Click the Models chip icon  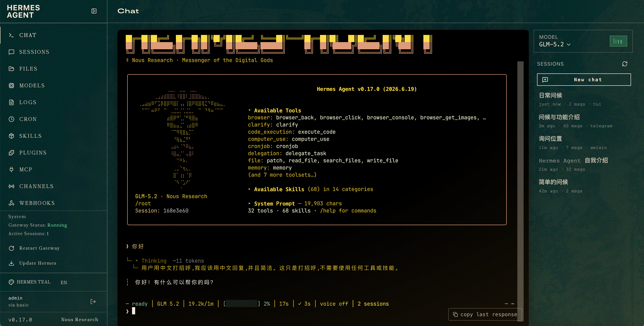11,85
